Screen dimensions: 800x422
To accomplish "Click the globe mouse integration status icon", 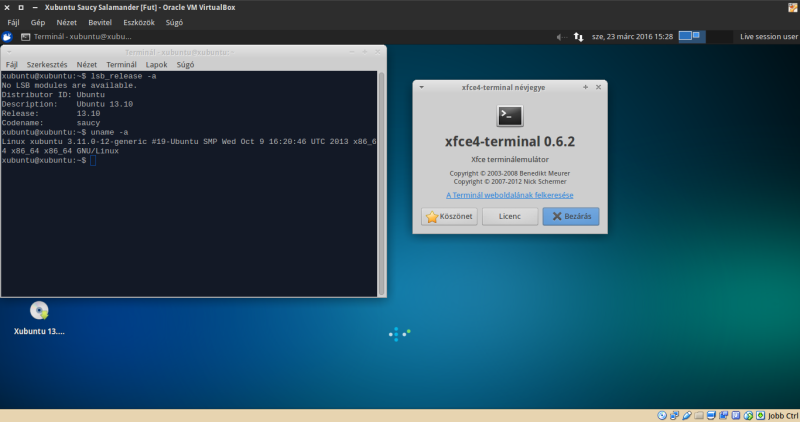I will pos(748,415).
